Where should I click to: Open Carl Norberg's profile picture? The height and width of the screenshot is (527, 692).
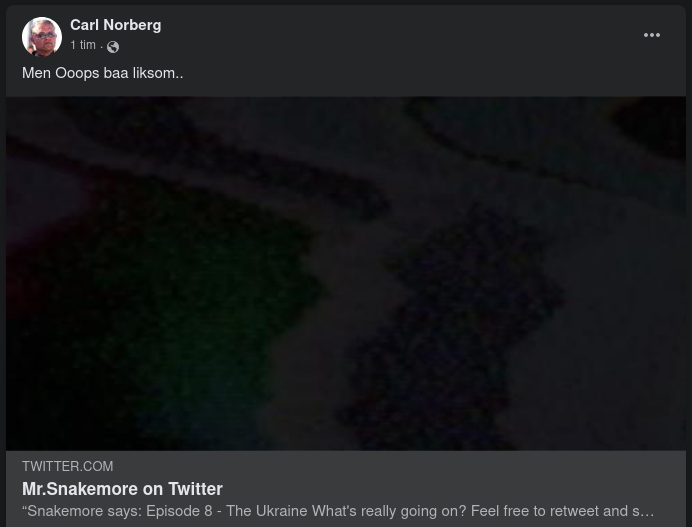click(x=41, y=37)
